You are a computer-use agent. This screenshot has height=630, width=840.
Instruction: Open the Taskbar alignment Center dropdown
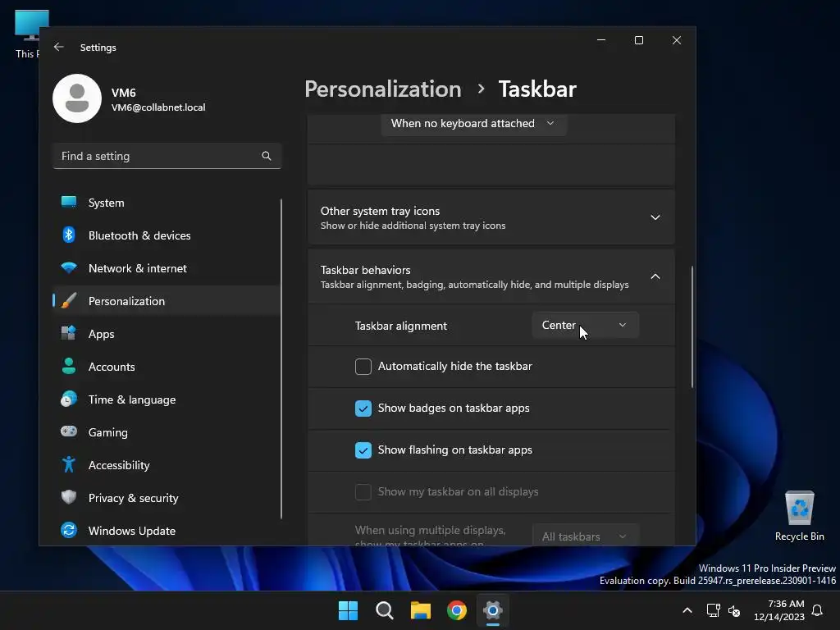click(x=585, y=325)
